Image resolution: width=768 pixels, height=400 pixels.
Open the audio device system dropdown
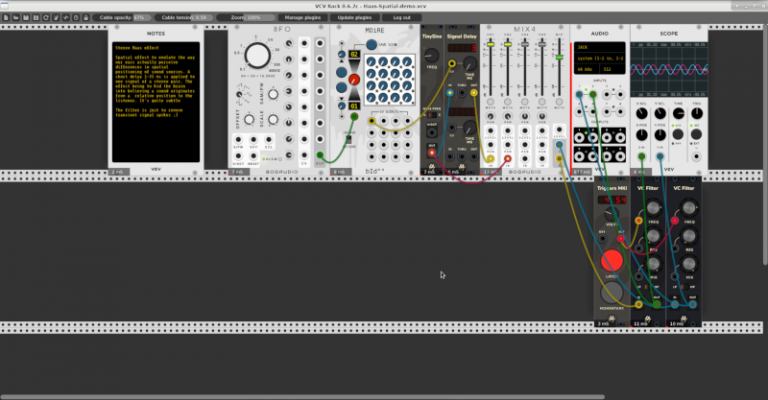pos(600,58)
